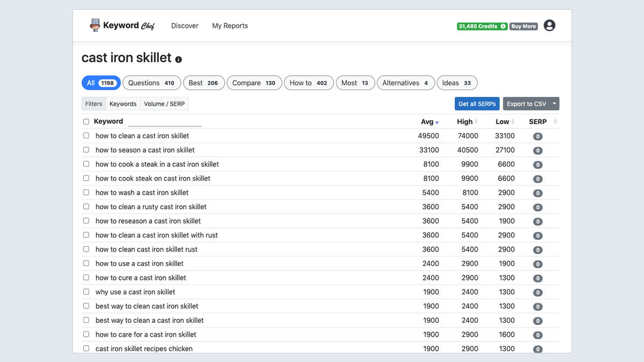Click SERP badge for how to care for a cast iron skillet
This screenshot has width=644, height=362.
[538, 335]
